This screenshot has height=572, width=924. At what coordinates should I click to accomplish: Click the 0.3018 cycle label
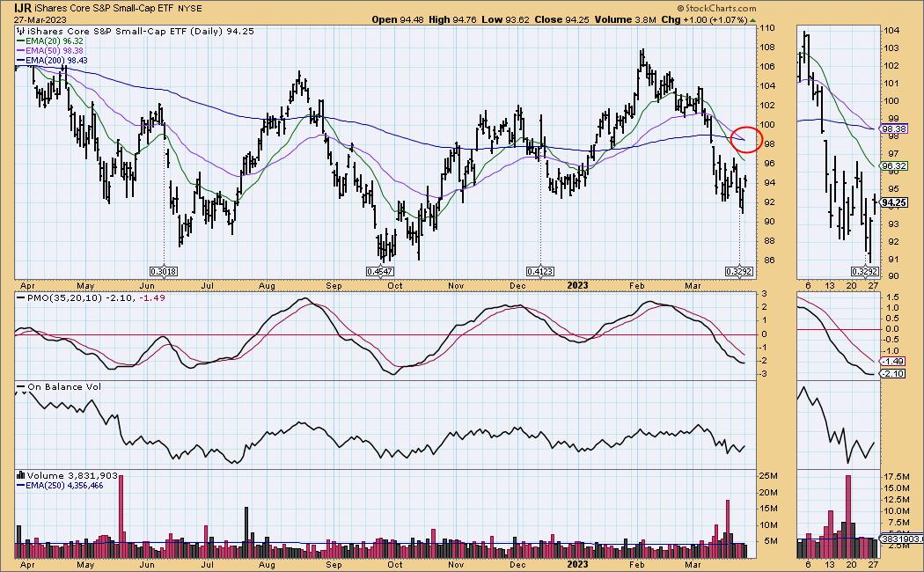[163, 272]
